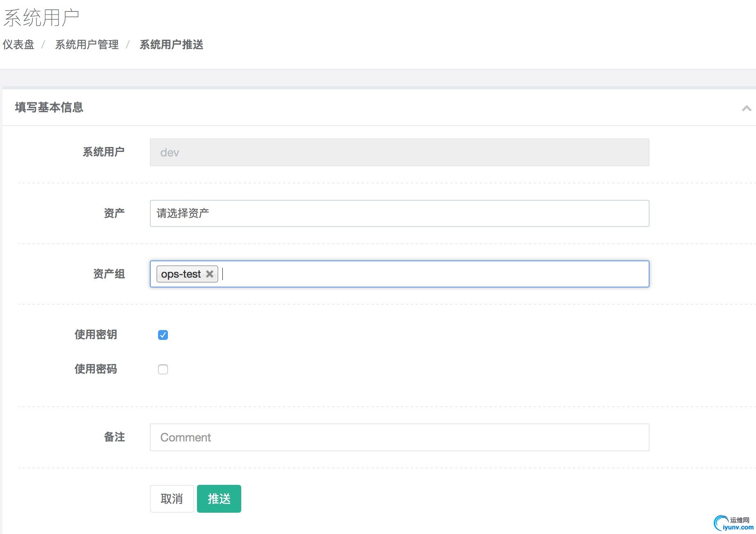Click the 使用密钥 label text
Image resolution: width=756 pixels, height=534 pixels.
[96, 335]
